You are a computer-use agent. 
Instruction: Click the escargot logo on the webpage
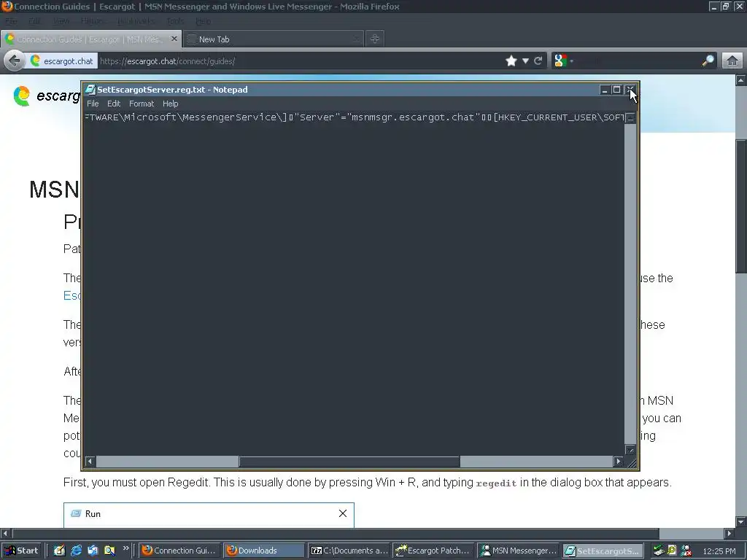(23, 96)
